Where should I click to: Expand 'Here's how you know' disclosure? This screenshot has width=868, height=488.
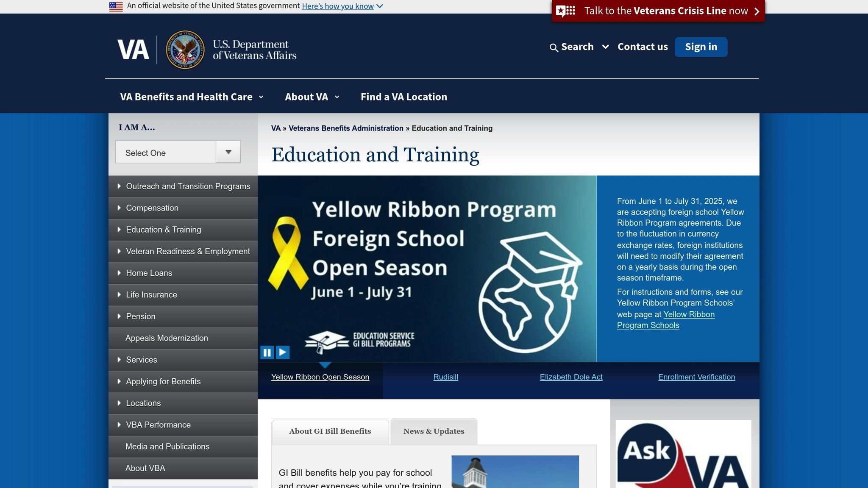(342, 6)
